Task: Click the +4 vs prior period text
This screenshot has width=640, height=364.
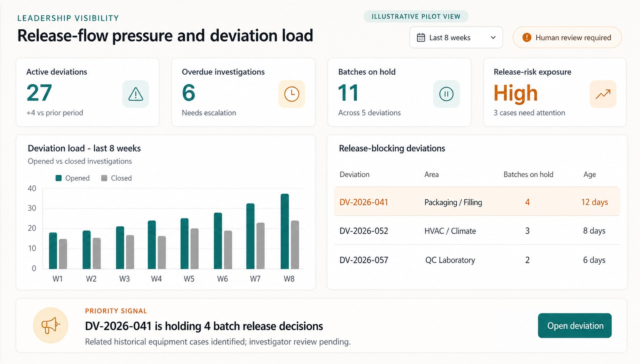Action: pyautogui.click(x=55, y=113)
